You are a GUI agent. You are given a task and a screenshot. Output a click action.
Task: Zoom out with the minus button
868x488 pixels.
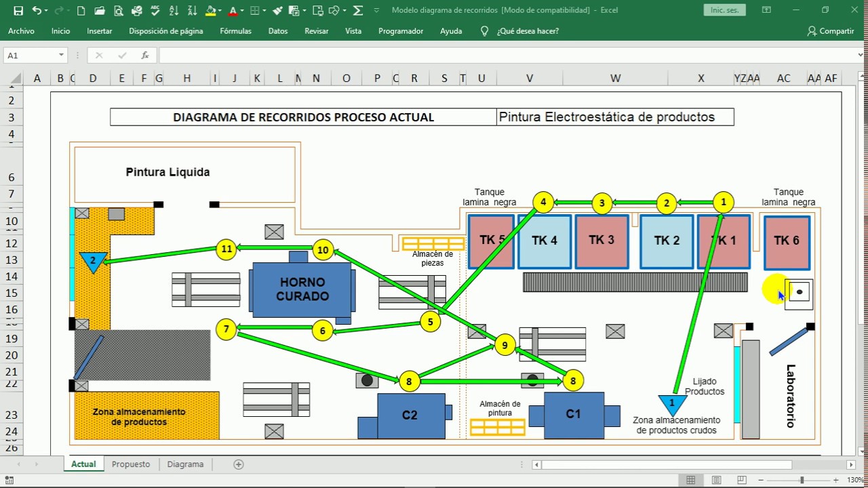(762, 480)
